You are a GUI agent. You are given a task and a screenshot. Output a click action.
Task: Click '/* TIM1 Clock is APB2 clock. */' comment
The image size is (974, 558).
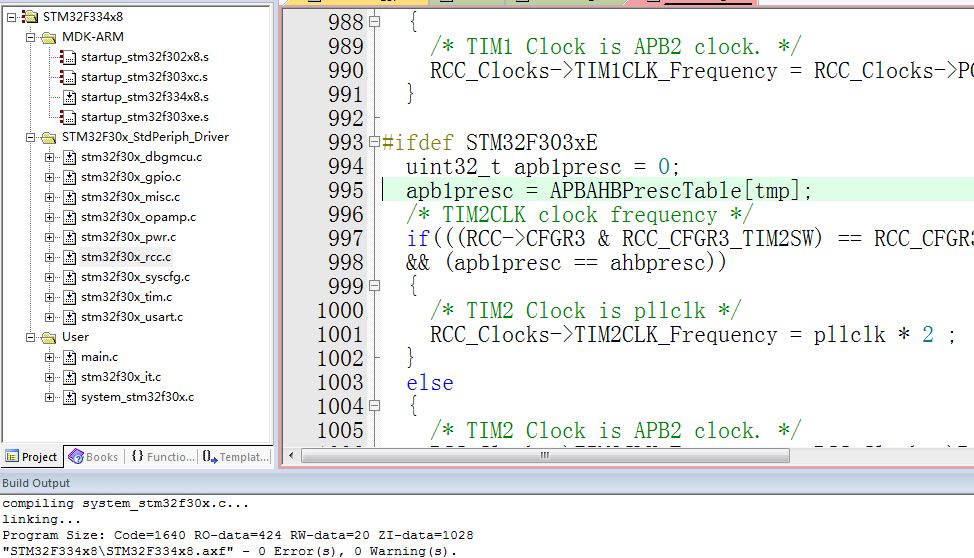point(616,47)
